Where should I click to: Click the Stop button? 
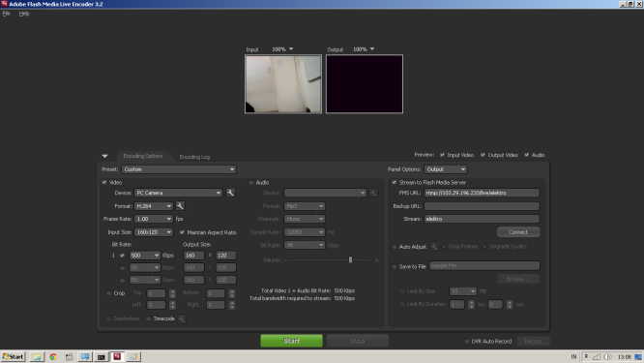click(x=358, y=341)
